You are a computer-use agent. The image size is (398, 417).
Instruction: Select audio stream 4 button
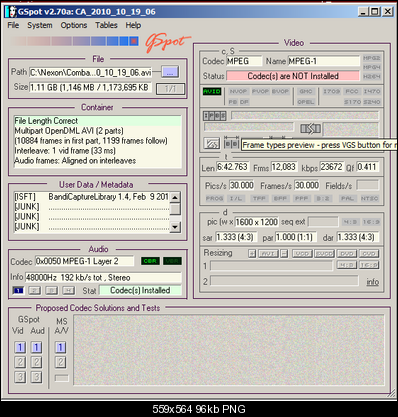[69, 290]
